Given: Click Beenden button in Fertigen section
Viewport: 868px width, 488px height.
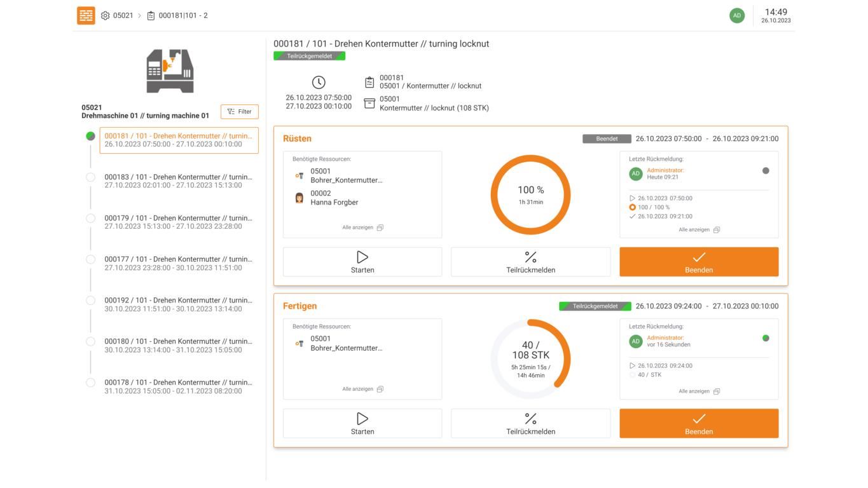Looking at the screenshot, I should coord(699,423).
